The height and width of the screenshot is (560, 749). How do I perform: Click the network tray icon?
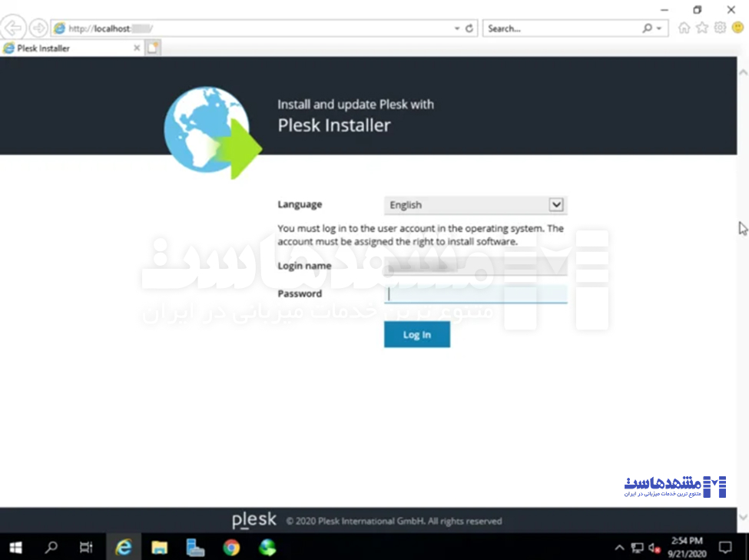coord(637,548)
